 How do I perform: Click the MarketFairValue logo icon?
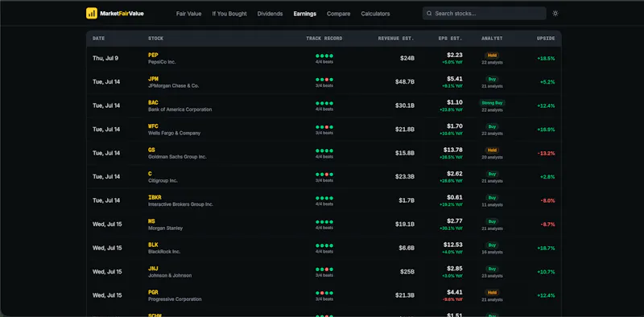(92, 14)
